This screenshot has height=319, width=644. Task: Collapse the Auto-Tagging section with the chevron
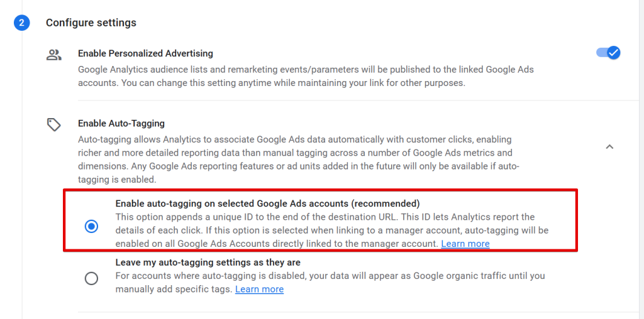[610, 146]
